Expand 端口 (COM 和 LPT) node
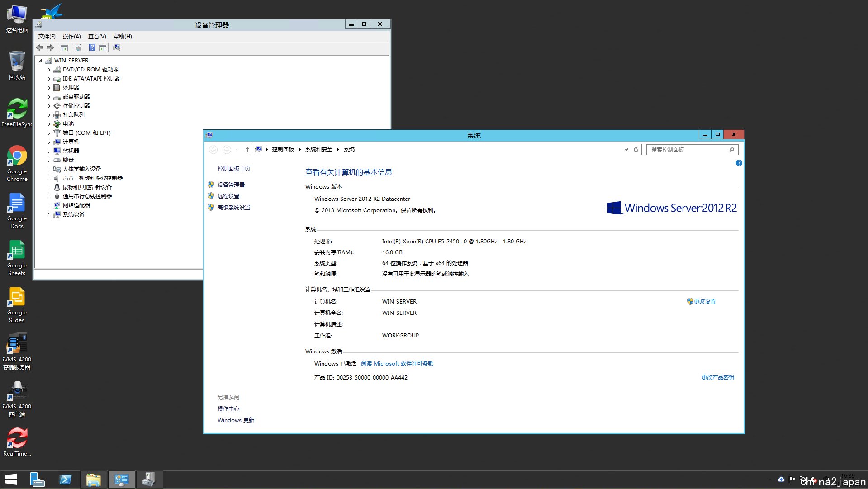Screen dimensions: 868x489 [x=49, y=133]
